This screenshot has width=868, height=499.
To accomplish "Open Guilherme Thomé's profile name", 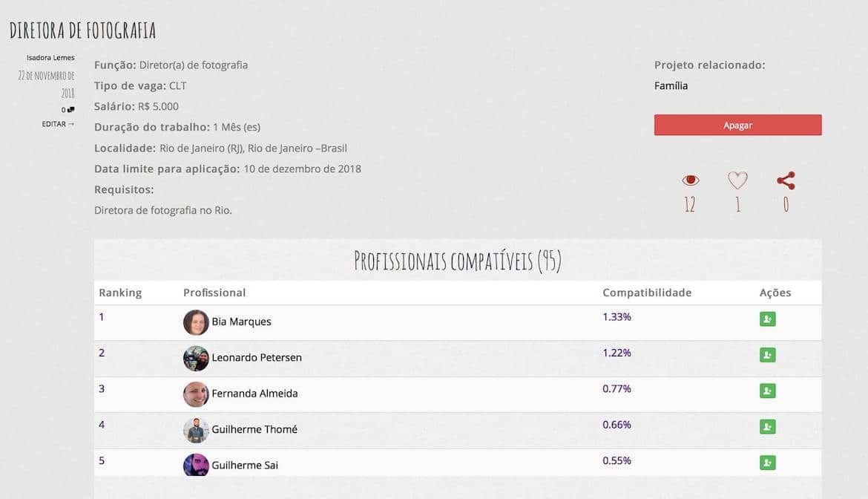I will point(254,429).
